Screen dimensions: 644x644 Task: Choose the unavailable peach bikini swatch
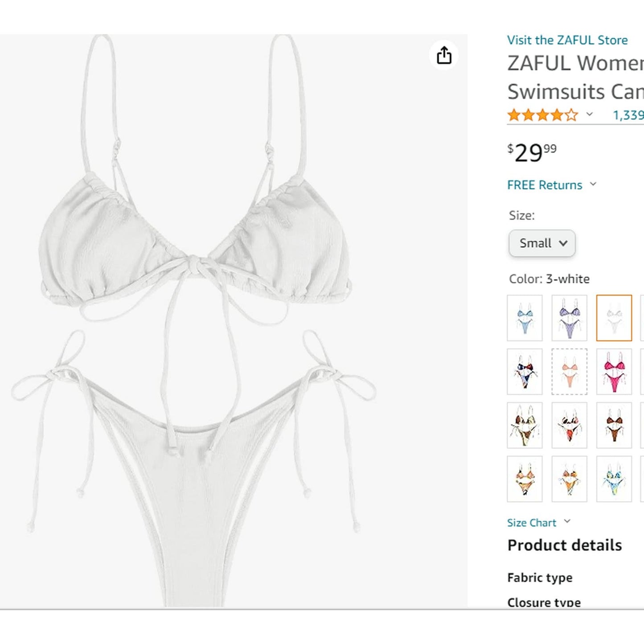[x=569, y=372]
